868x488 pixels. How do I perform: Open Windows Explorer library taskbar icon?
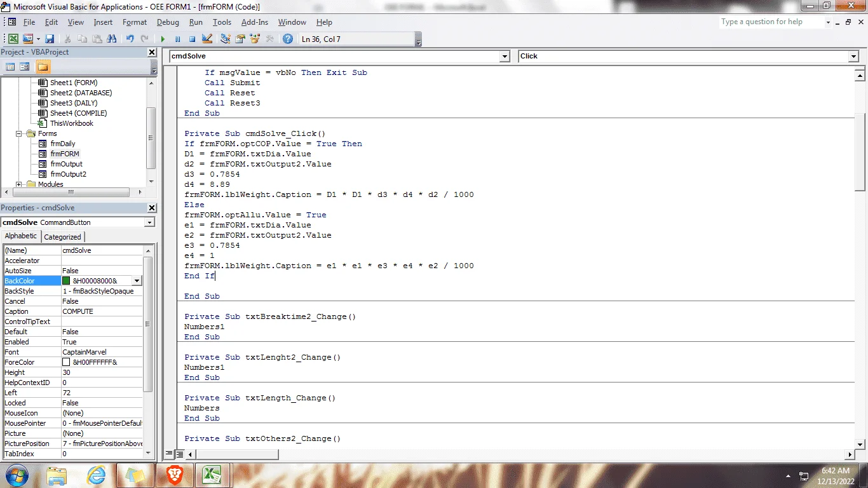point(57,475)
